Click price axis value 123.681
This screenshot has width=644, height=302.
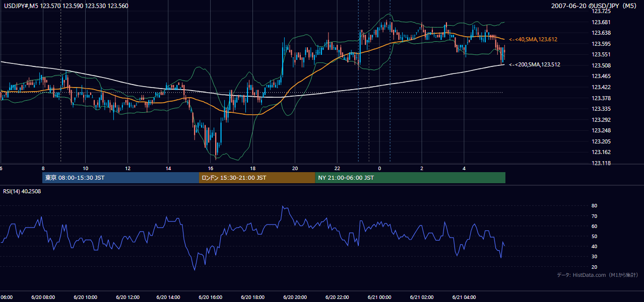point(601,22)
